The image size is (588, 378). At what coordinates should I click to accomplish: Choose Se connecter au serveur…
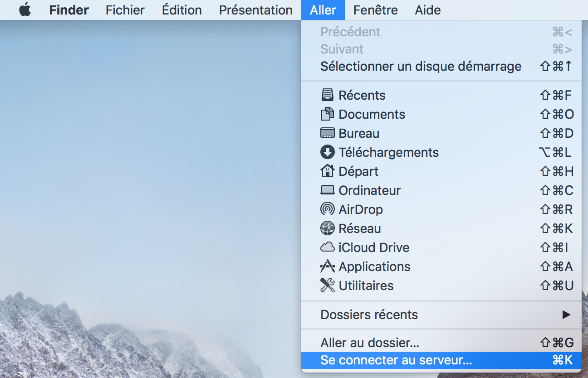396,361
